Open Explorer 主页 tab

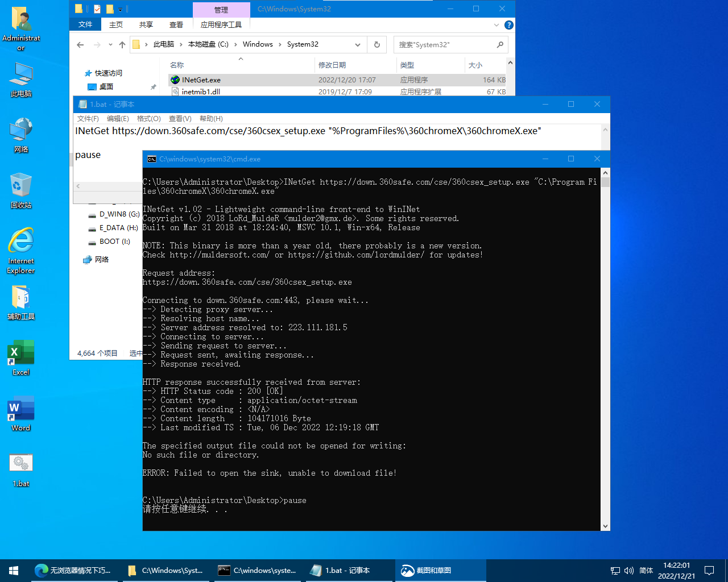pos(116,24)
